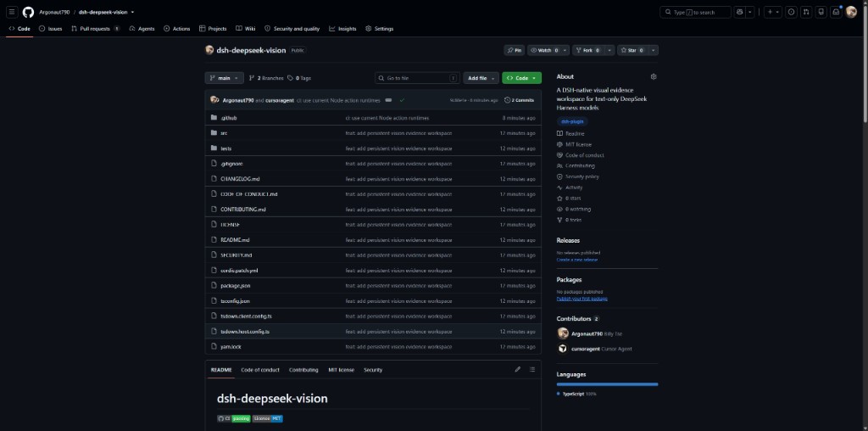Open package.json file
Screen dimensions: 868x431
click(236, 286)
